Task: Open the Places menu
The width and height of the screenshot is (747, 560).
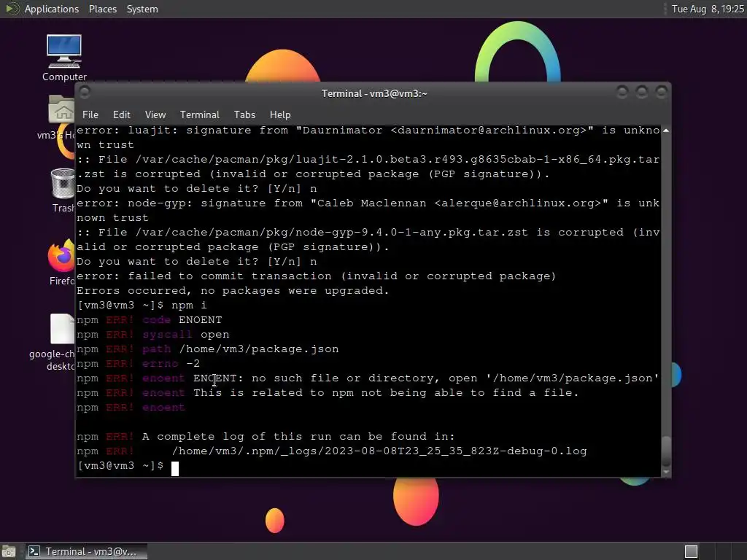Action: (102, 9)
